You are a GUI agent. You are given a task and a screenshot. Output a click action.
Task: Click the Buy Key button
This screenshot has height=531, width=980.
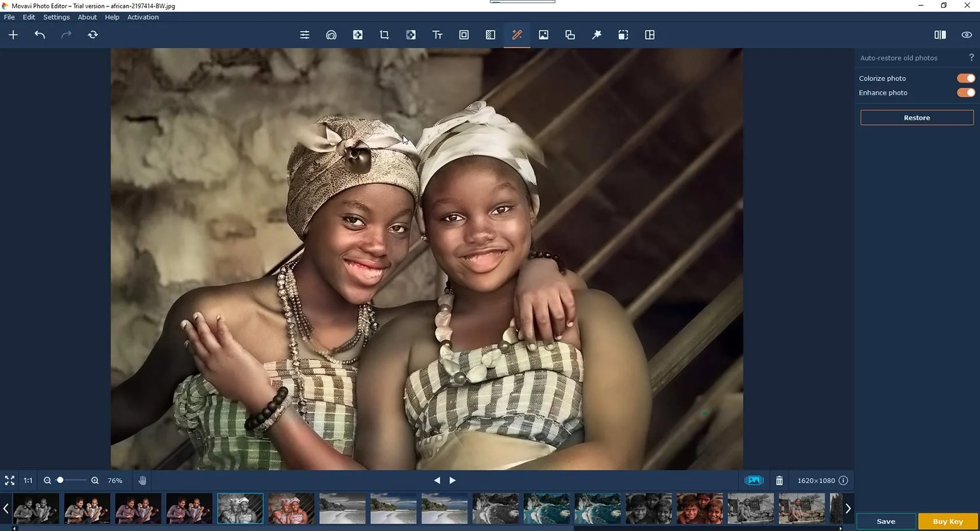pos(947,521)
